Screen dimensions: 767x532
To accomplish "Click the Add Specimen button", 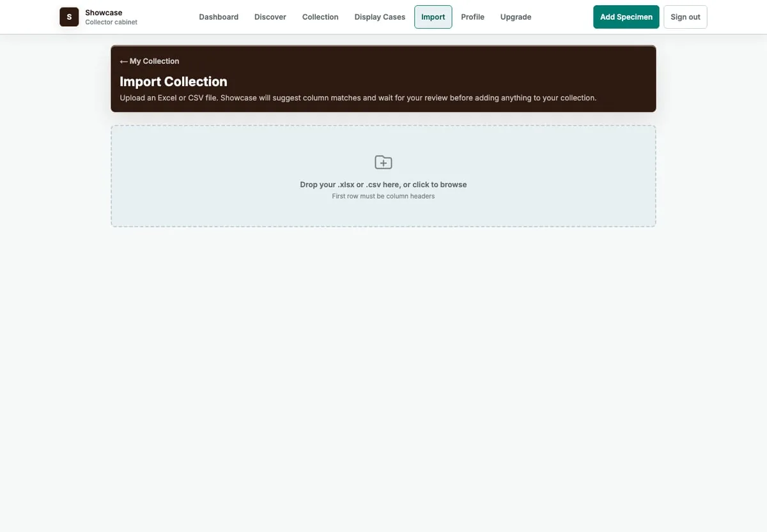I will click(626, 17).
